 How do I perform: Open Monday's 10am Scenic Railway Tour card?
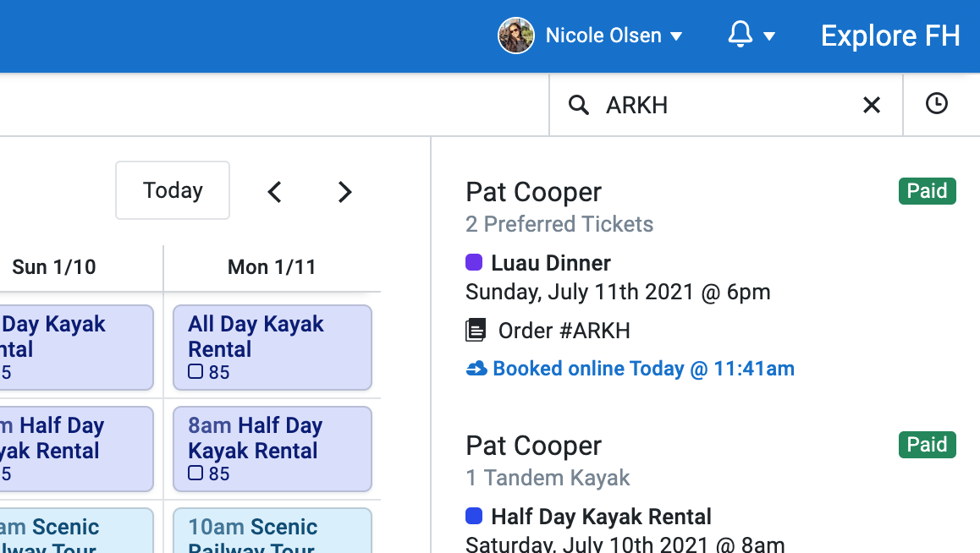click(x=273, y=531)
